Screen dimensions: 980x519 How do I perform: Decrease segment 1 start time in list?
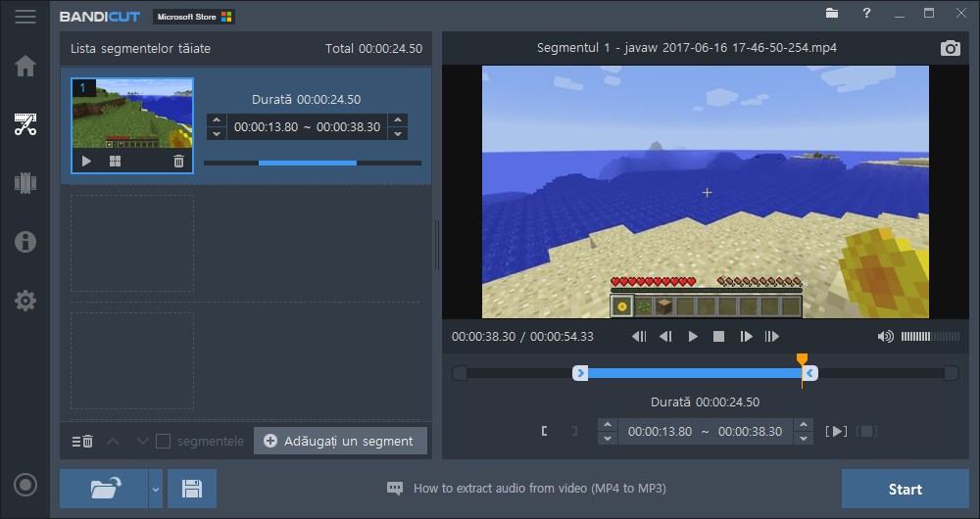click(217, 133)
